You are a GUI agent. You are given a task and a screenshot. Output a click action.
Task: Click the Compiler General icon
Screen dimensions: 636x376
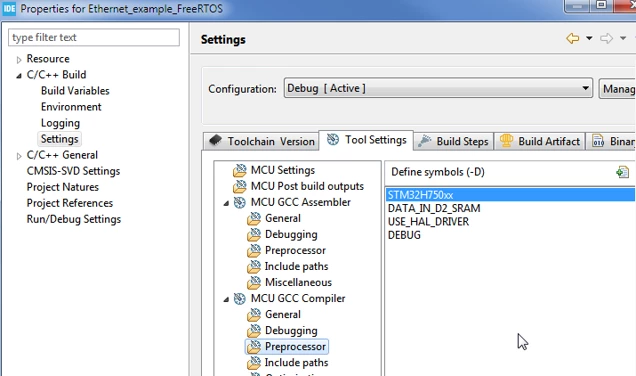pyautogui.click(x=254, y=314)
